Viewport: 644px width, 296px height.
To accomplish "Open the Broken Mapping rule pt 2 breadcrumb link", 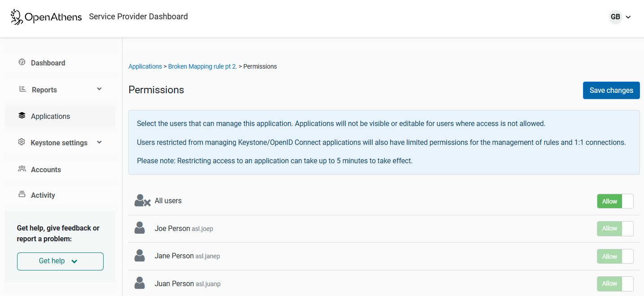I will click(202, 66).
